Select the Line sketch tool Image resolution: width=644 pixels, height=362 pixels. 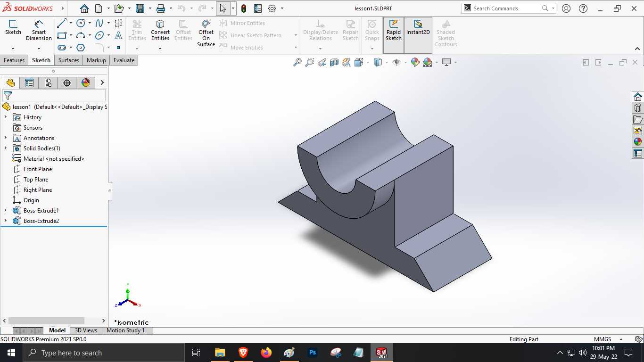coord(62,23)
